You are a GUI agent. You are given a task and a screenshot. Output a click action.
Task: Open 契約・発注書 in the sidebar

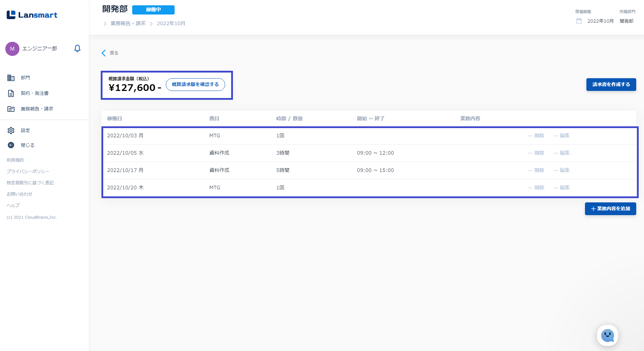pyautogui.click(x=35, y=93)
